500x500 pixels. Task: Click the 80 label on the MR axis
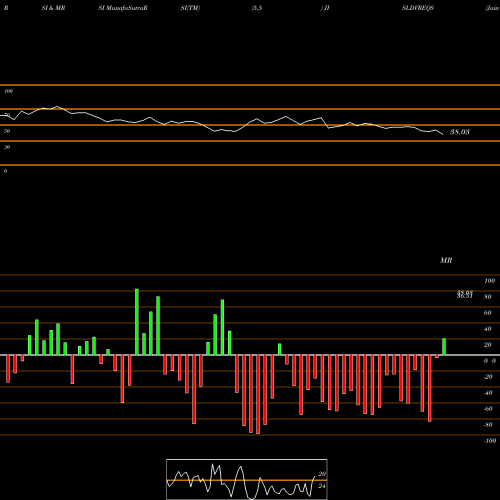488,297
